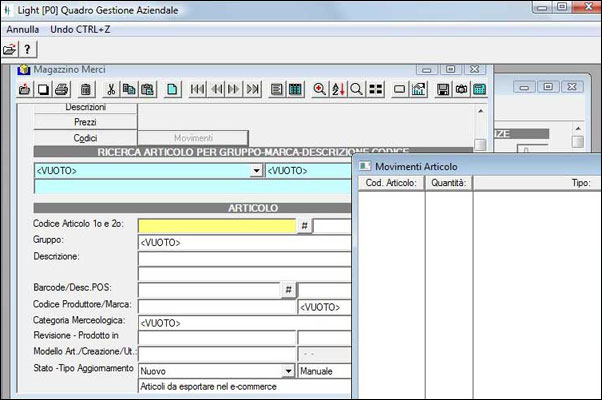
Task: Select the Descrizioni tab
Action: click(x=85, y=106)
